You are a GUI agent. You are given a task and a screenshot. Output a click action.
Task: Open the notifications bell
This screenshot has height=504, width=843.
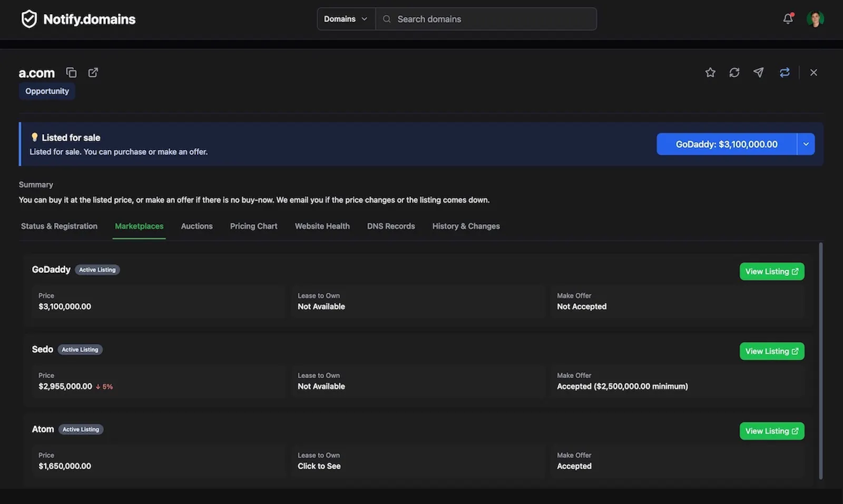click(788, 19)
